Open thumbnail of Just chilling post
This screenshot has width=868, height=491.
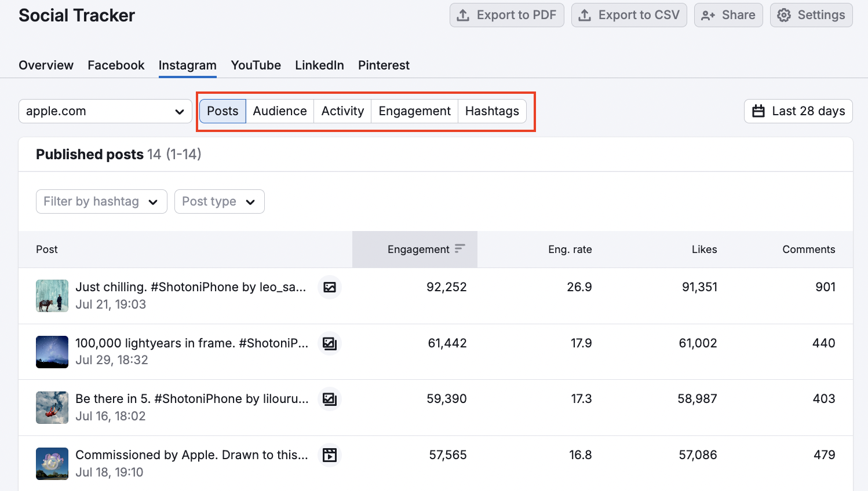pos(52,296)
